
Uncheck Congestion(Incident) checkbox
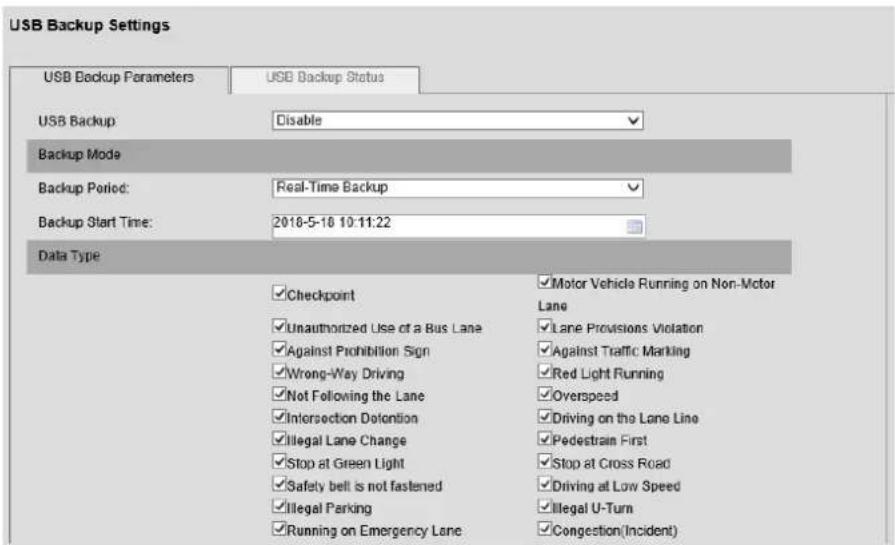(545, 528)
